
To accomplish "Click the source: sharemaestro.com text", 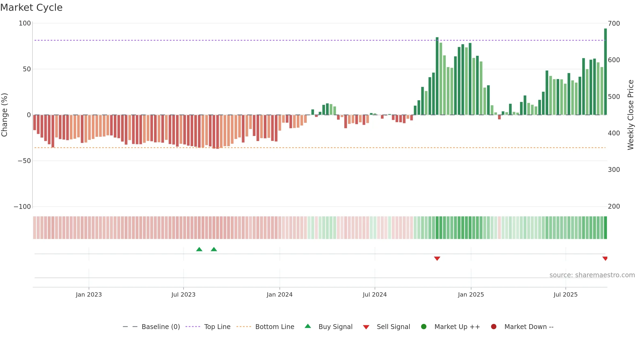I will tap(592, 275).
